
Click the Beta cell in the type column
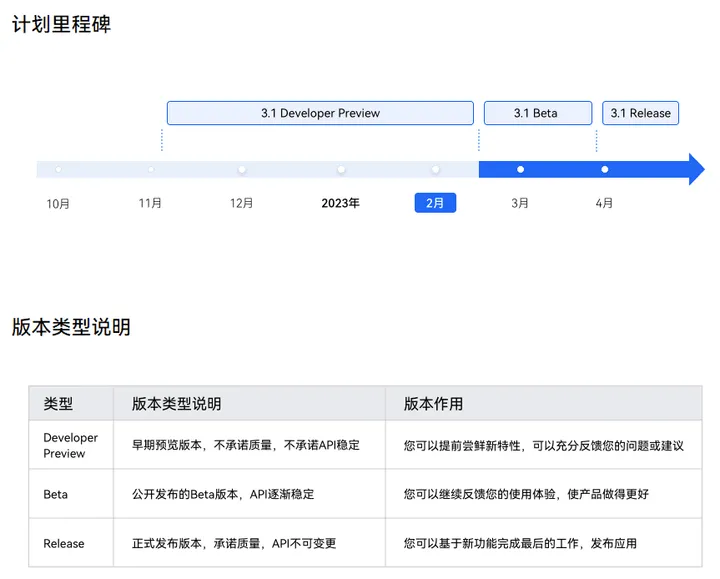pos(56,494)
